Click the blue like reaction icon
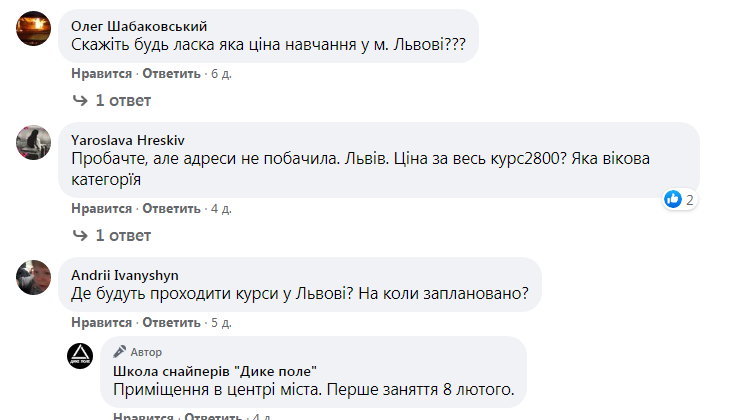 click(x=673, y=199)
